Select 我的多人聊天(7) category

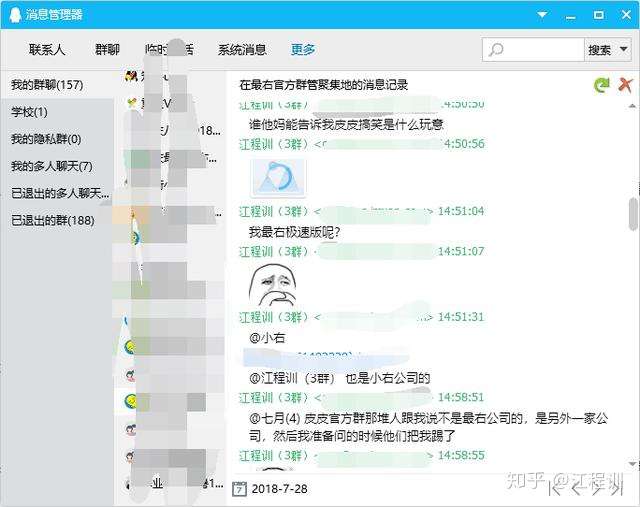(57, 166)
